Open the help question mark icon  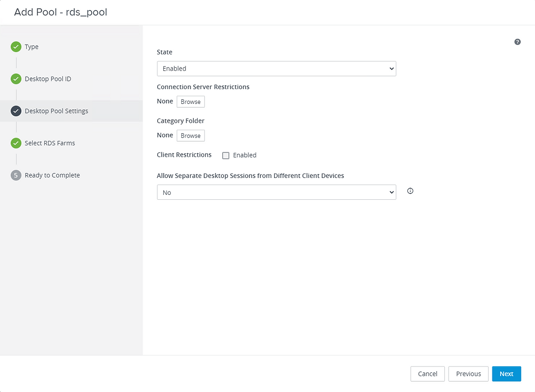tap(518, 42)
